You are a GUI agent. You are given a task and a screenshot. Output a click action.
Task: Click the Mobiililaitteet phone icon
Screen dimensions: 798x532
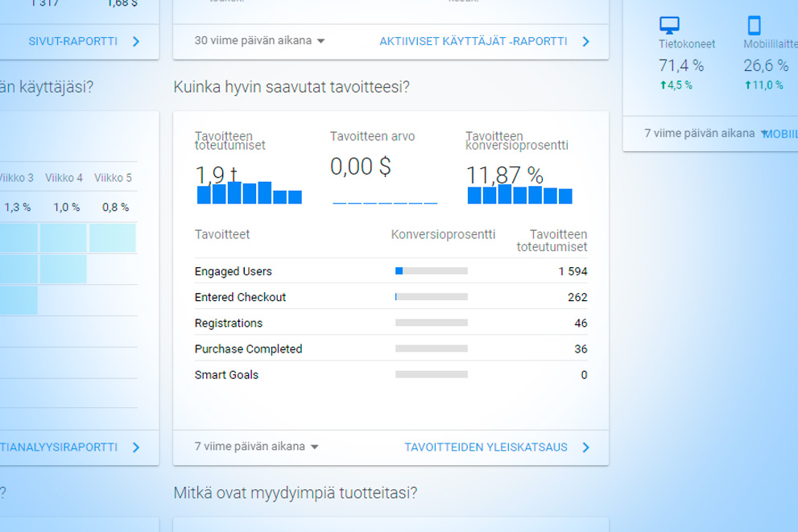(755, 25)
